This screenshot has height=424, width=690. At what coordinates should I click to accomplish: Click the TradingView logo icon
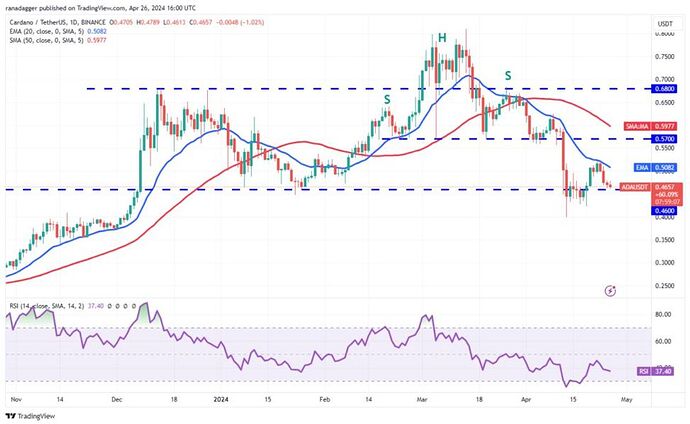11,416
